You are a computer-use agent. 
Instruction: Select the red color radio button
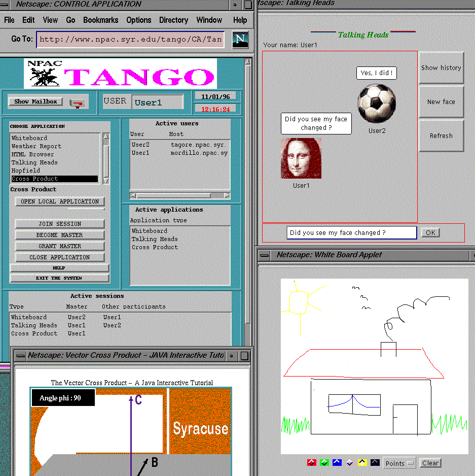point(311,463)
